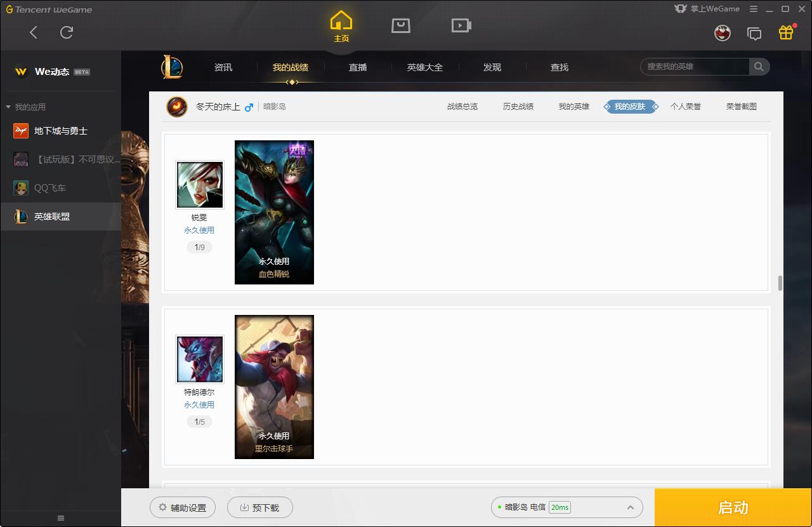Click the 预下载 button
This screenshot has width=812, height=527.
260,507
